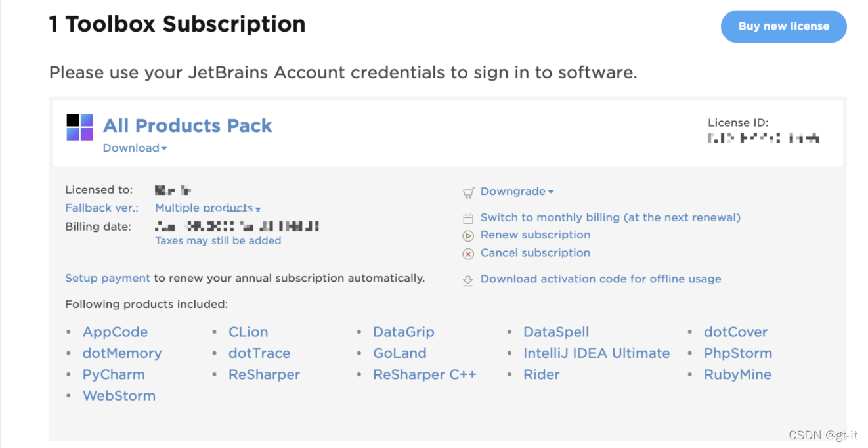Open the dotCover product link

coord(735,332)
